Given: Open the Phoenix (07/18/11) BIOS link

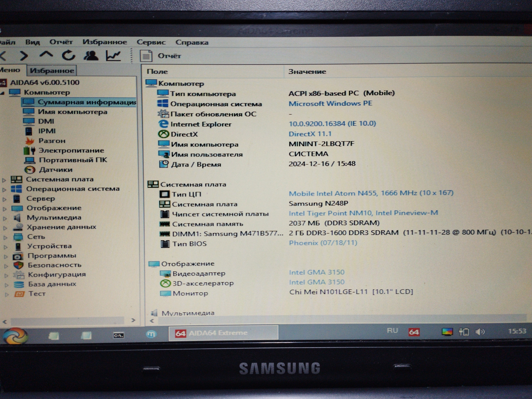Looking at the screenshot, I should pyautogui.click(x=323, y=243).
